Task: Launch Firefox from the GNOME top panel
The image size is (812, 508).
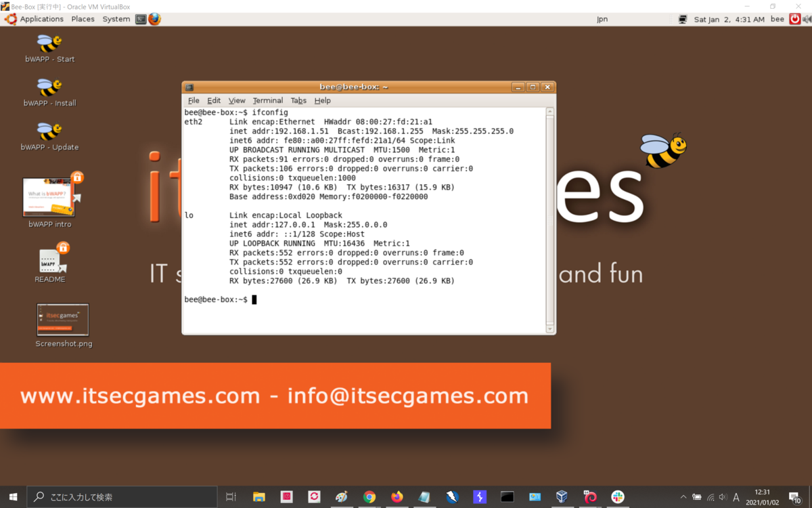Action: tap(154, 19)
